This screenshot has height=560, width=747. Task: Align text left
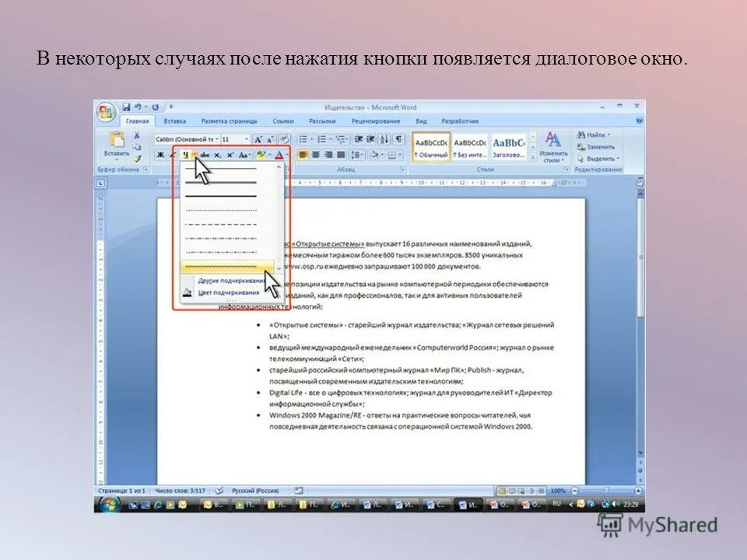tap(303, 155)
